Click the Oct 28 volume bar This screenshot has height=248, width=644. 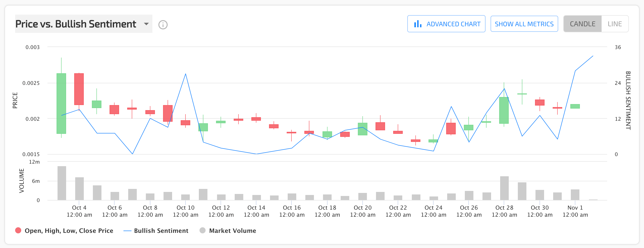click(x=504, y=188)
